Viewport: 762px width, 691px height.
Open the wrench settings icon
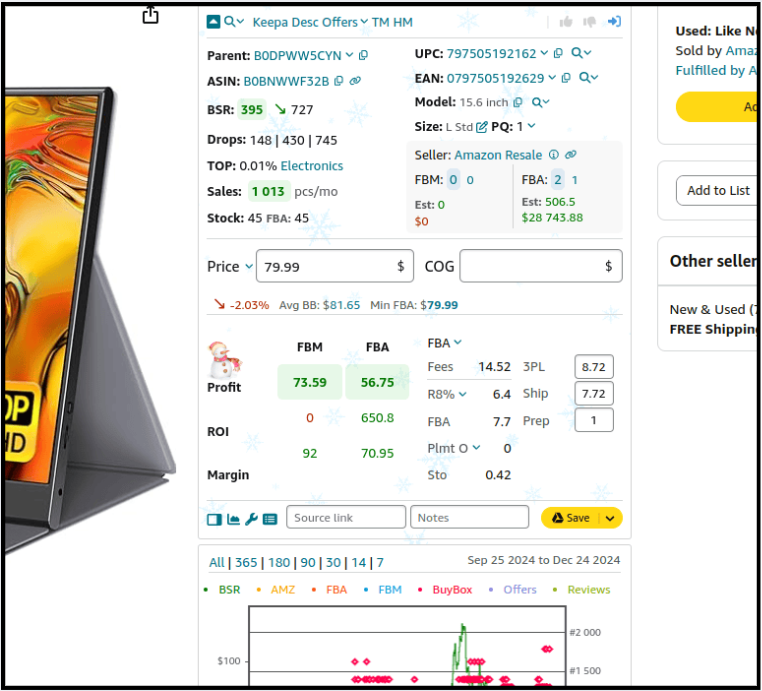click(251, 519)
